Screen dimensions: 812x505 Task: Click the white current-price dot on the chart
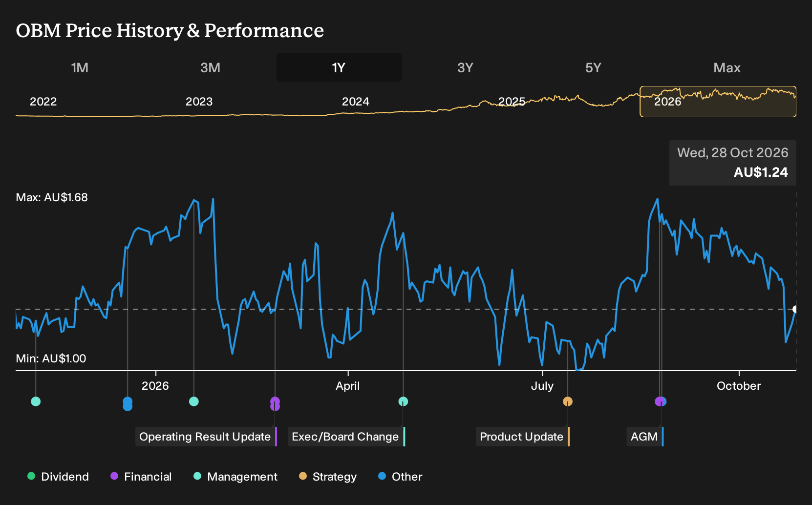coord(795,309)
